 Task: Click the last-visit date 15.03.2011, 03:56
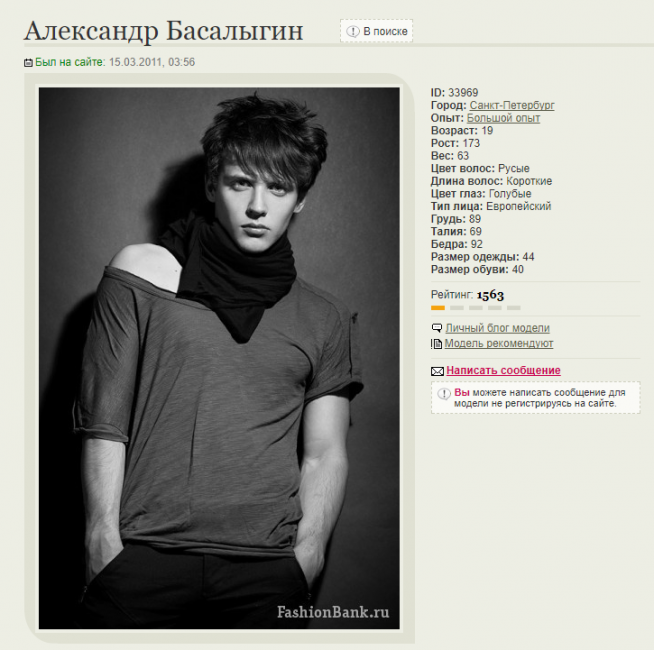[x=152, y=62]
